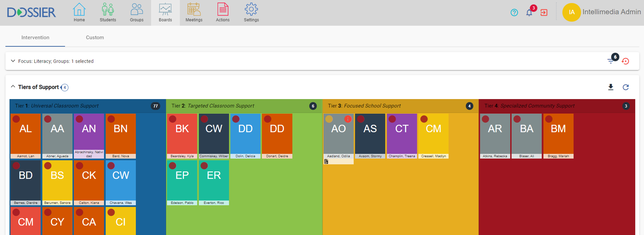Switch to the Custom tab
The image size is (644, 235).
(95, 38)
